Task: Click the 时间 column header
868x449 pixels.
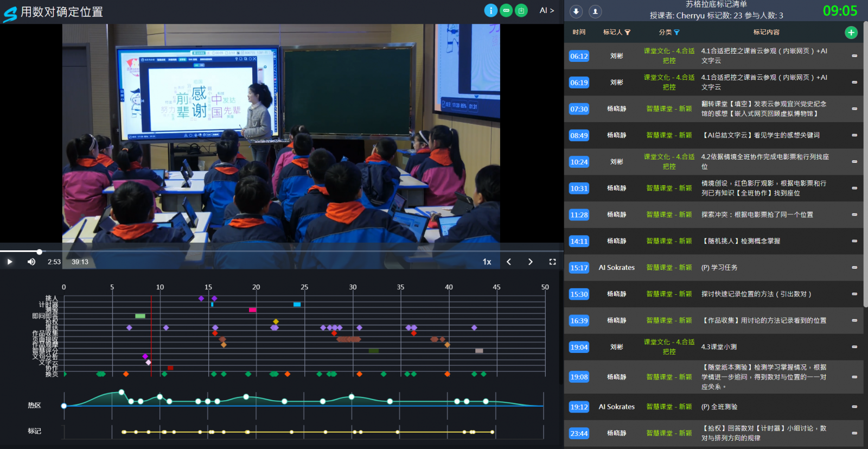Action: point(579,32)
